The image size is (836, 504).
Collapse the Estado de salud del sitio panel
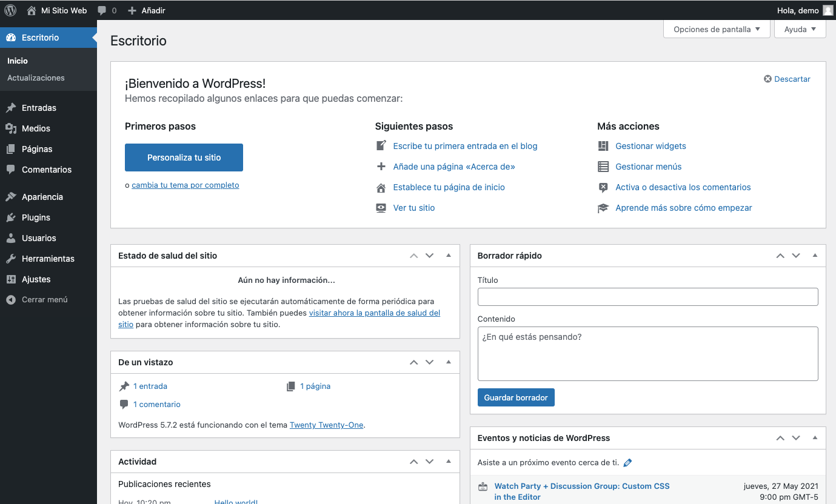449,255
